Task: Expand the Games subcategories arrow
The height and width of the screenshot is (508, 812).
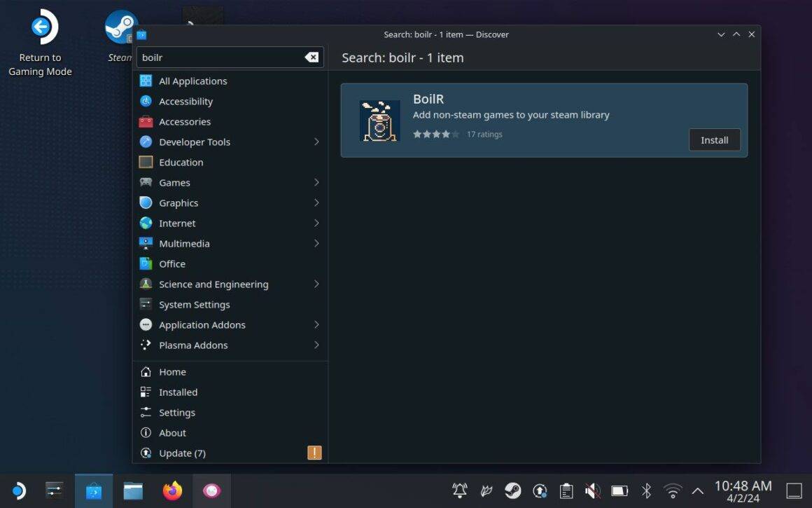Action: [x=316, y=182]
